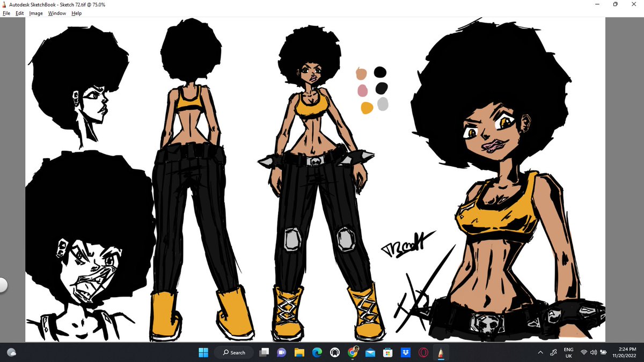Image resolution: width=644 pixels, height=362 pixels.
Task: Click the skin tone color swatch
Action: pos(361,74)
